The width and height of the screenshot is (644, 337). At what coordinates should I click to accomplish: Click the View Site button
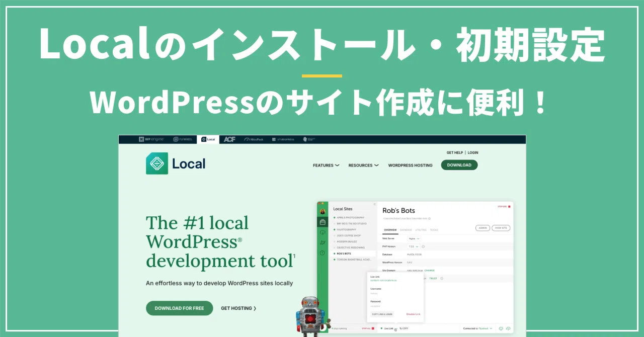click(x=501, y=228)
